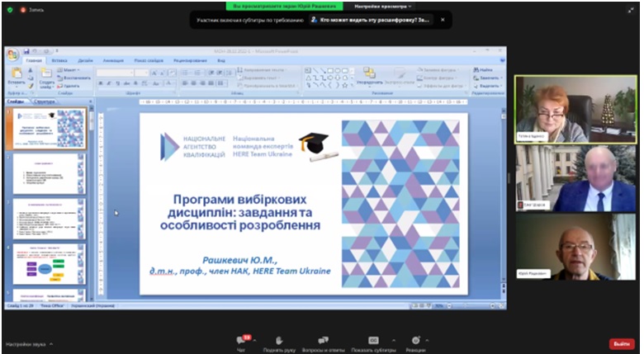Select slide 4 thumbnail with colored diagram
644x354 pixels.
(50, 264)
